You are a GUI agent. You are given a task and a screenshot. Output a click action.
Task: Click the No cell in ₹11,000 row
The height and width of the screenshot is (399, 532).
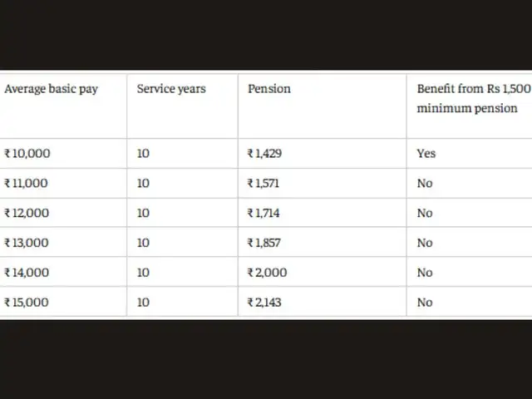point(425,183)
